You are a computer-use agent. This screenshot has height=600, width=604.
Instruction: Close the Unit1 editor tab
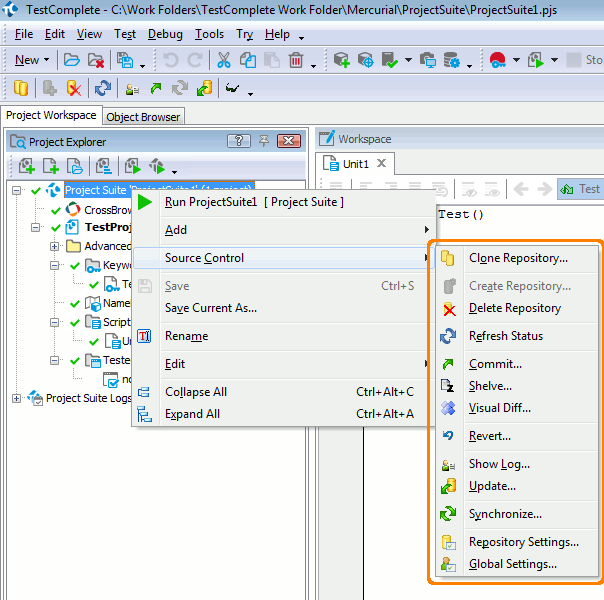381,163
